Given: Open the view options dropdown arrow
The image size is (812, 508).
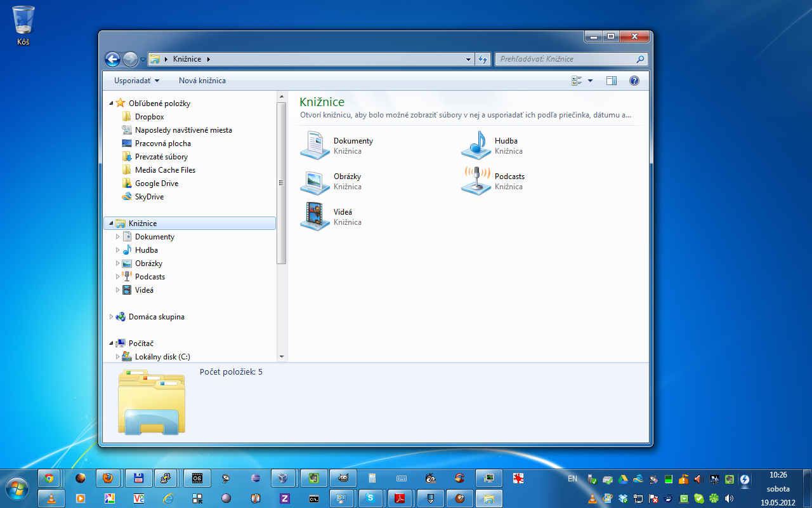Looking at the screenshot, I should 591,81.
